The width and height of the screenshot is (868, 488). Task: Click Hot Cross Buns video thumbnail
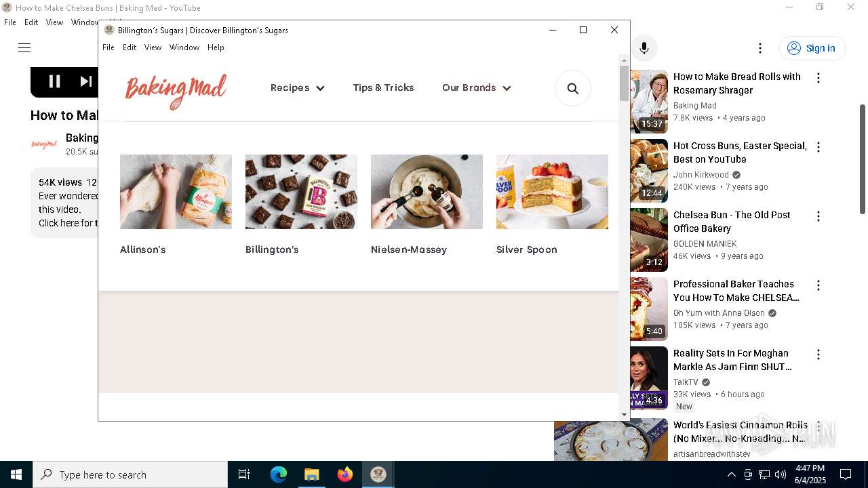[x=649, y=171]
